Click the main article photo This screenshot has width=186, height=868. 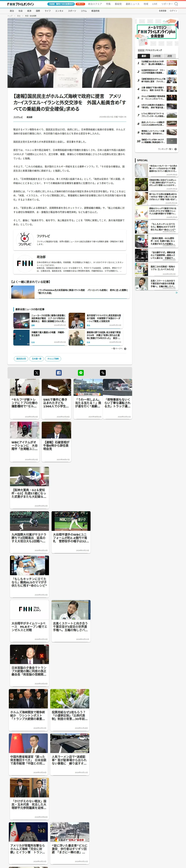tap(70, 53)
